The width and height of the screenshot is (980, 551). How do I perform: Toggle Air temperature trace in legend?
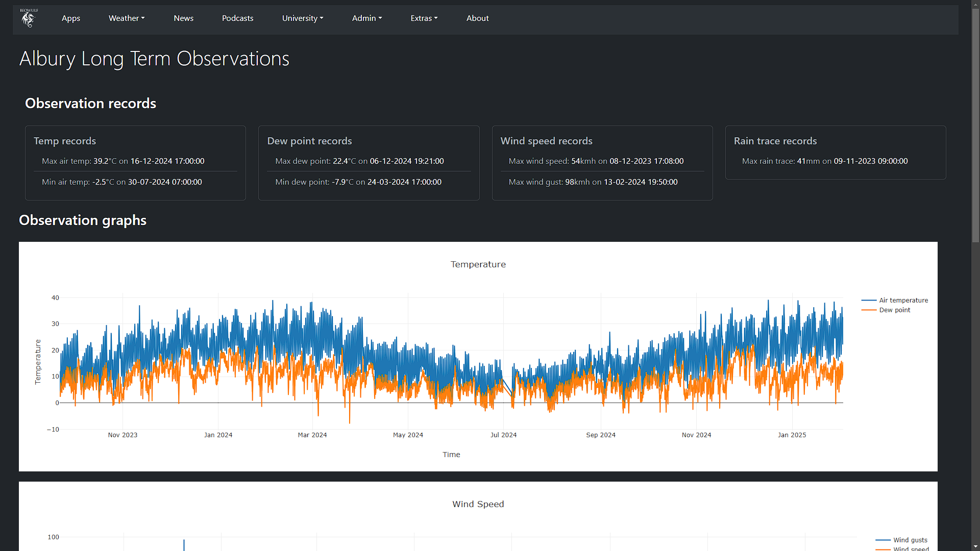pyautogui.click(x=903, y=300)
